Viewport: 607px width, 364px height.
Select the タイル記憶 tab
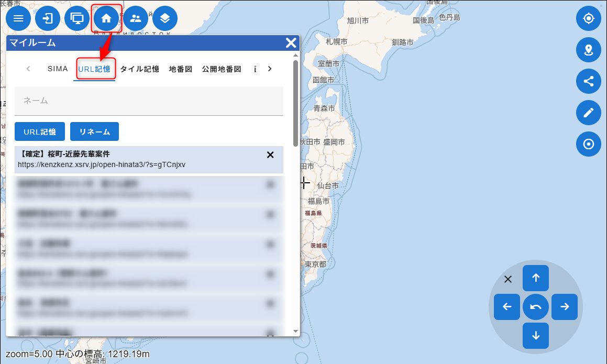(x=139, y=69)
